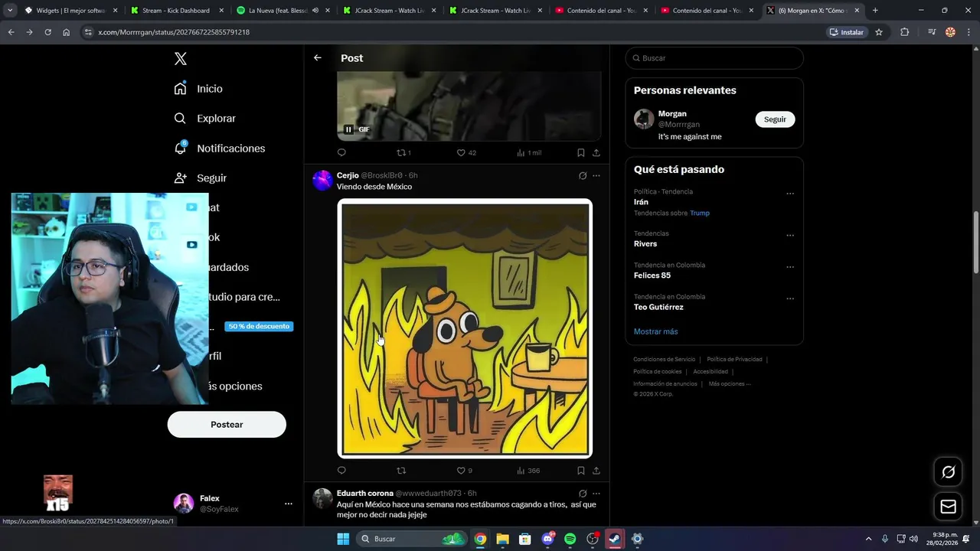Open Condiciones de Servicio footer link
Viewport: 980px width, 551px height.
coord(664,360)
